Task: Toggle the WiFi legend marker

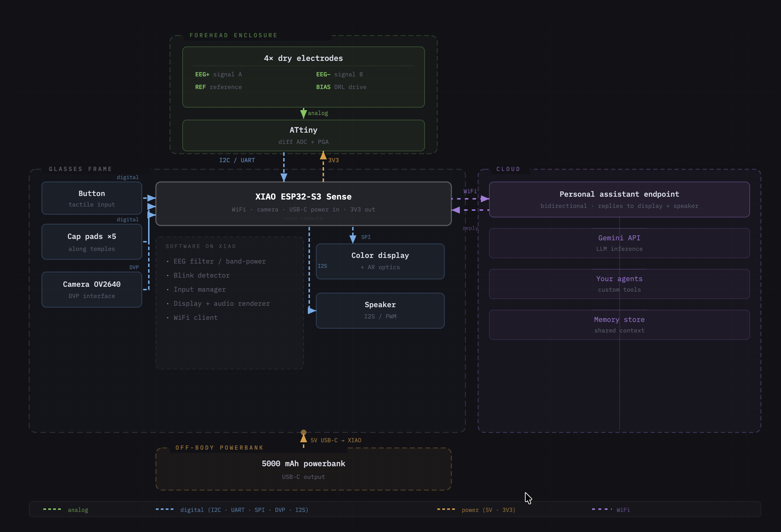Action: tap(601, 509)
